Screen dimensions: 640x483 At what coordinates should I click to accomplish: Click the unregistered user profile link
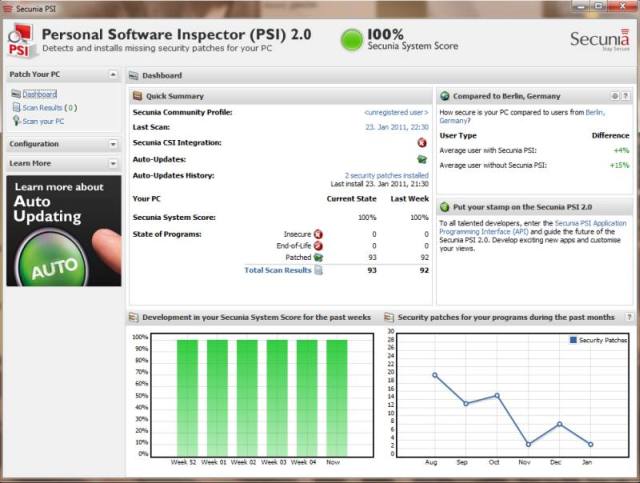click(396, 112)
